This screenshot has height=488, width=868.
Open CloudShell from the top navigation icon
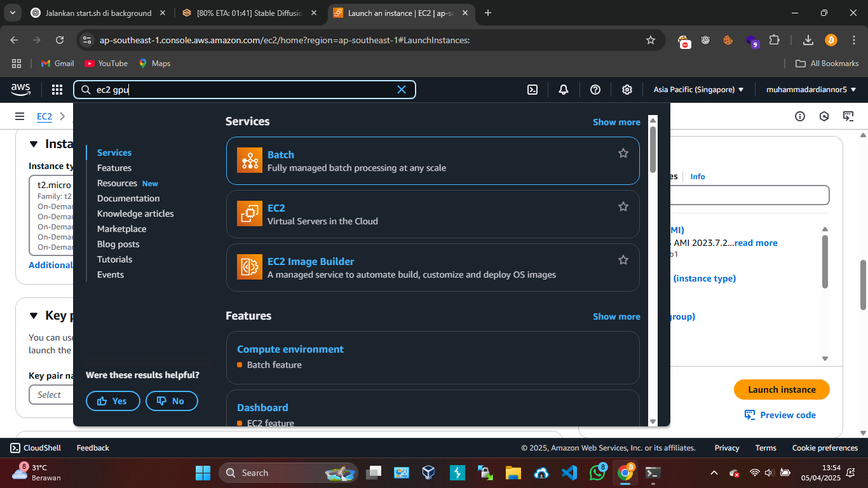(x=533, y=90)
